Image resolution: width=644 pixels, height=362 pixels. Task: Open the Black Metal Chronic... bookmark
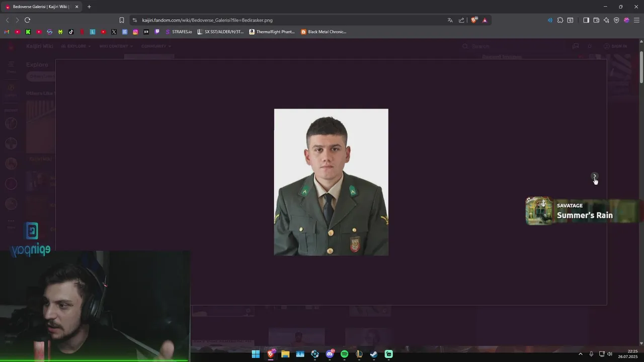(324, 32)
